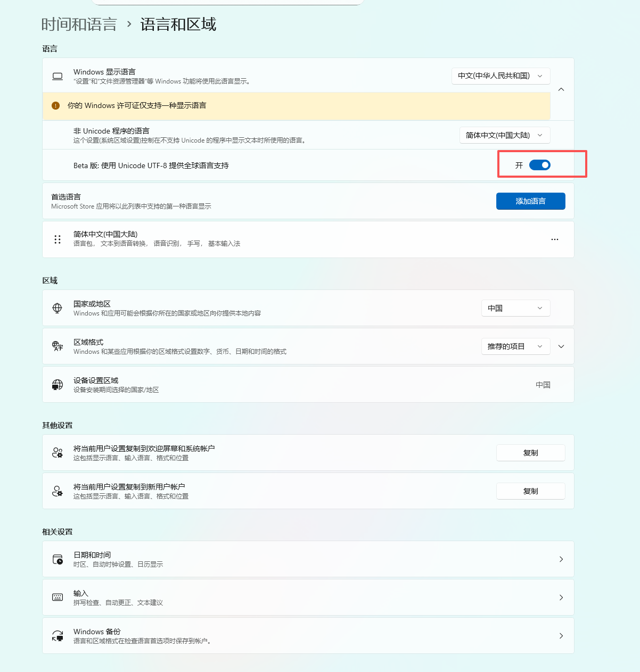Click the 设备设置区域 globe-monitor icon
The height and width of the screenshot is (672, 640).
pyautogui.click(x=58, y=385)
